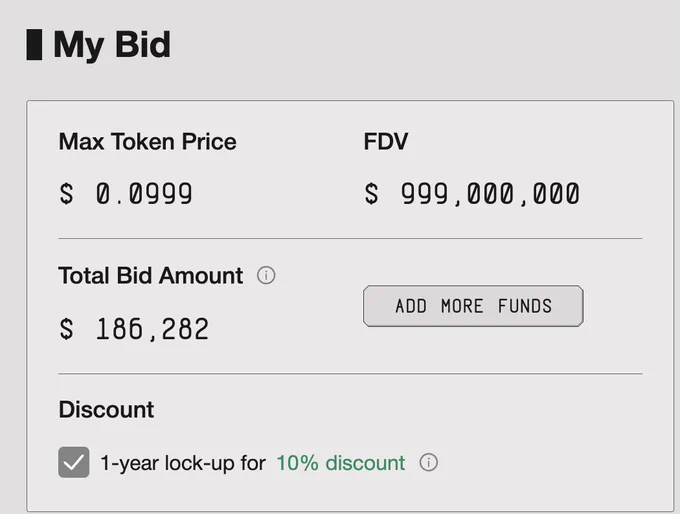Click the Total Bid Amount label
Screen dimensions: 680x514
[x=150, y=275]
